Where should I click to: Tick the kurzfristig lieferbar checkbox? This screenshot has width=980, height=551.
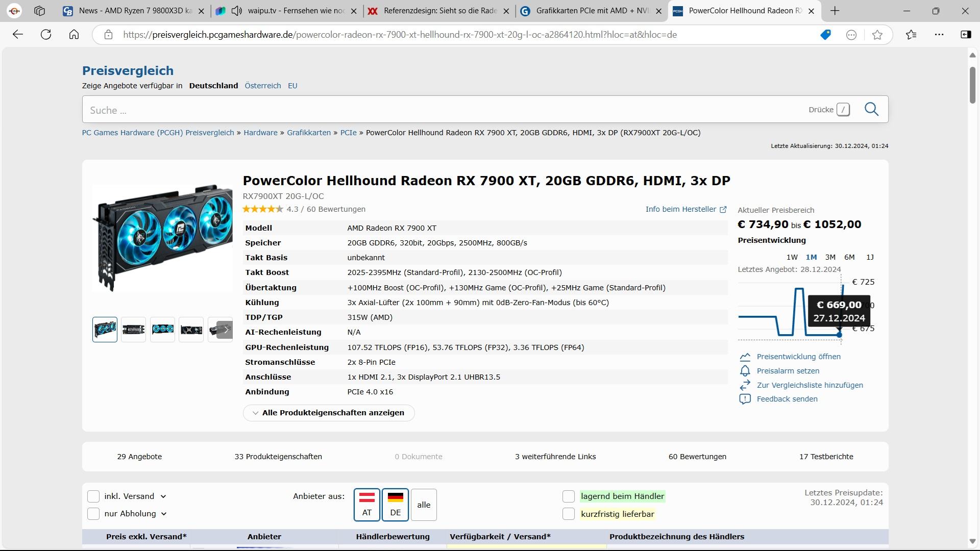pos(569,514)
